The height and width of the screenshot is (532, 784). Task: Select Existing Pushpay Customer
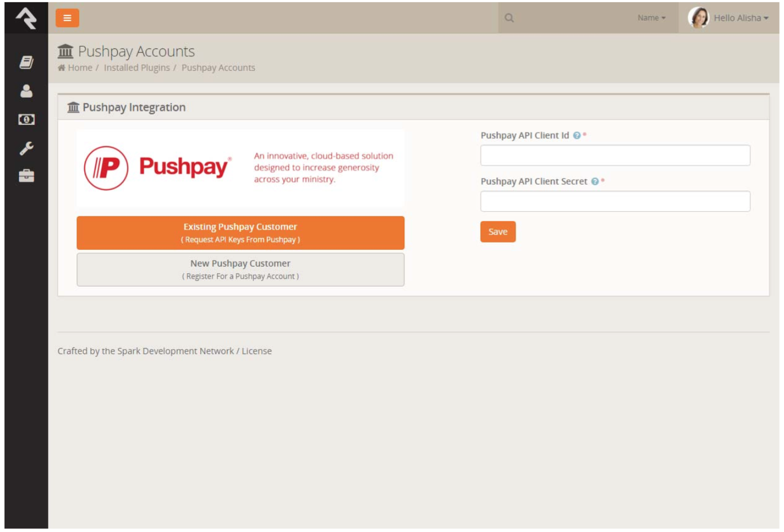click(241, 232)
